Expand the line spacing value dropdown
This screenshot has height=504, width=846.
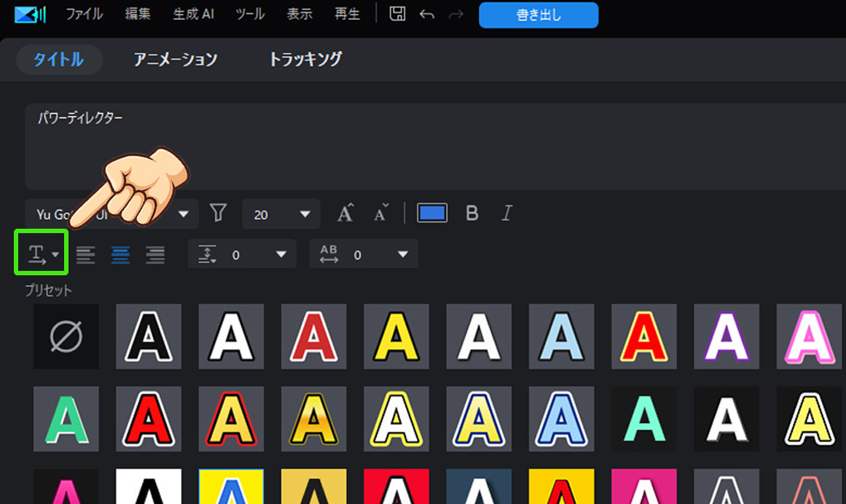point(281,254)
